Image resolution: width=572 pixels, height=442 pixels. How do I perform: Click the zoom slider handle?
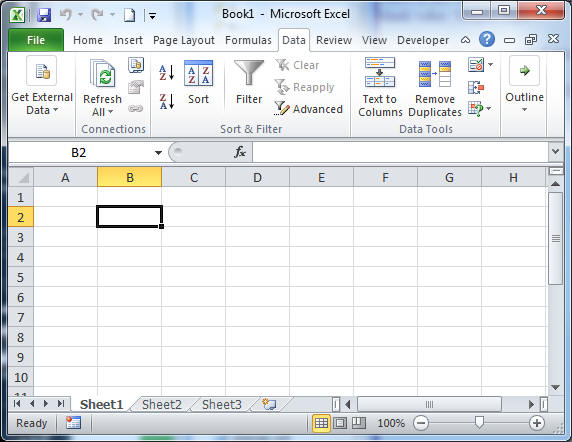(x=479, y=422)
